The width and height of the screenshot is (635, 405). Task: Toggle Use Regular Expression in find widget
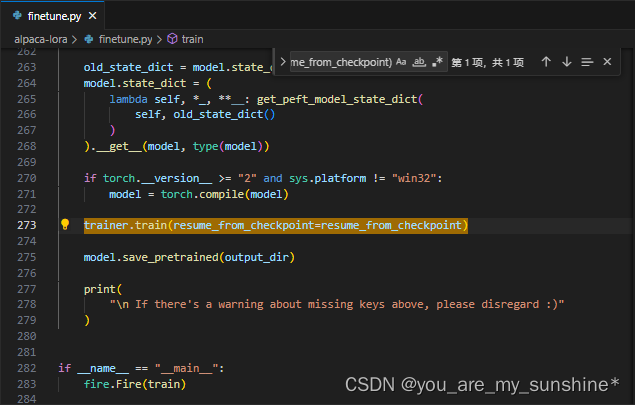[x=437, y=62]
